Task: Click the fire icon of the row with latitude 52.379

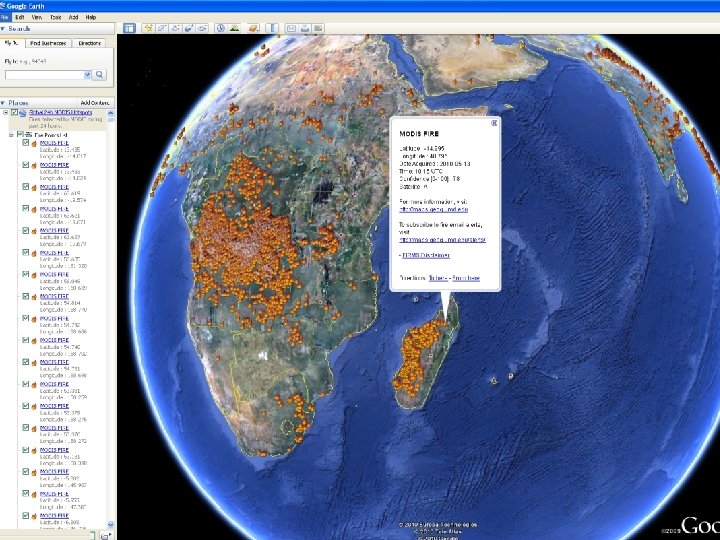Action: (34, 407)
